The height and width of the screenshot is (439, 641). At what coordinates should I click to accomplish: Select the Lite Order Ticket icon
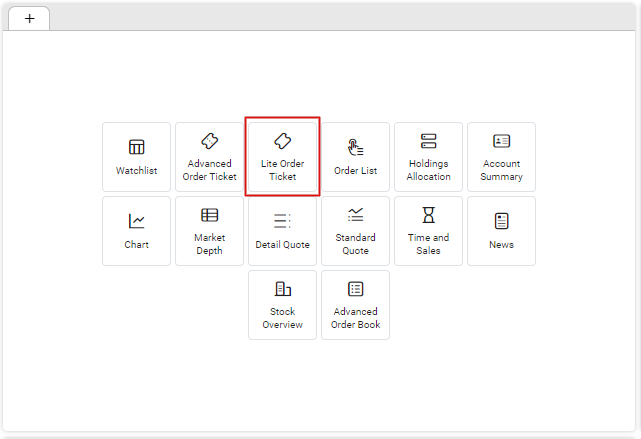[x=282, y=141]
